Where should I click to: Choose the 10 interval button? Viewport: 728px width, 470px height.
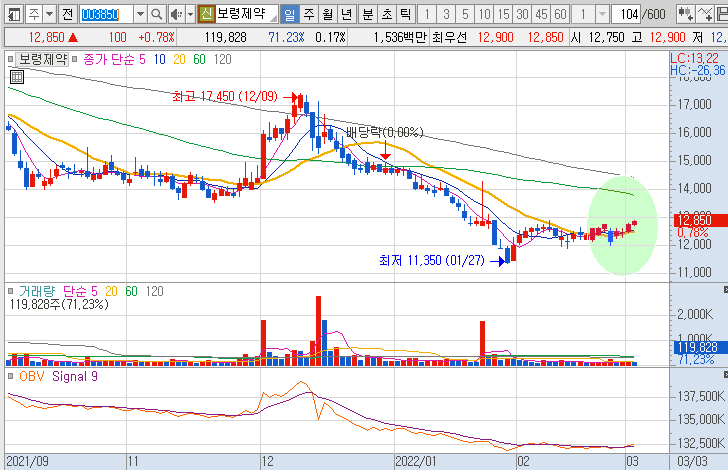click(x=484, y=15)
